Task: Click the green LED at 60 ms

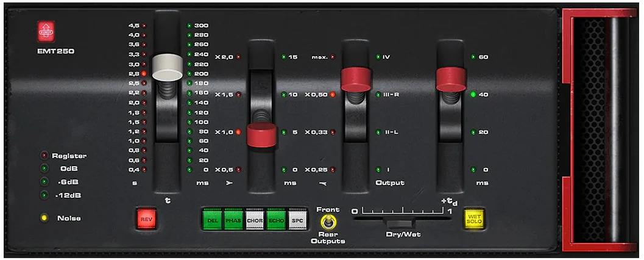Action: (x=473, y=57)
